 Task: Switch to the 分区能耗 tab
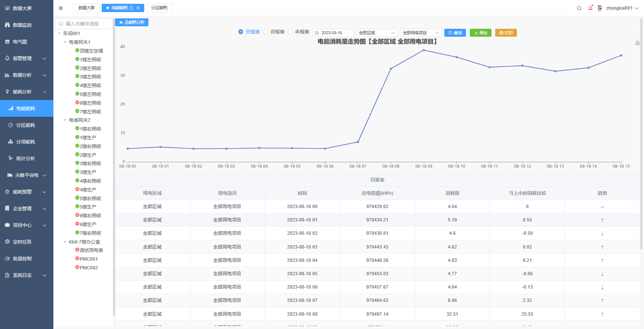159,8
